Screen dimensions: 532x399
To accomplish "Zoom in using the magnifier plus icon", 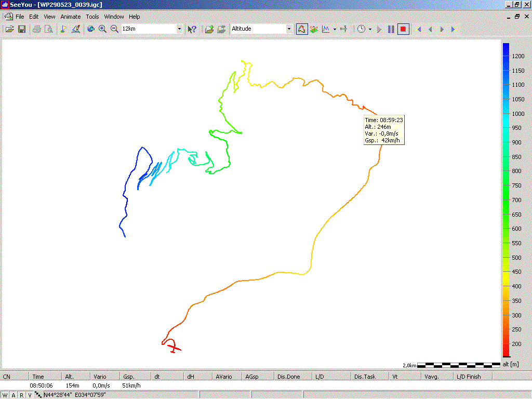I will coord(102,29).
